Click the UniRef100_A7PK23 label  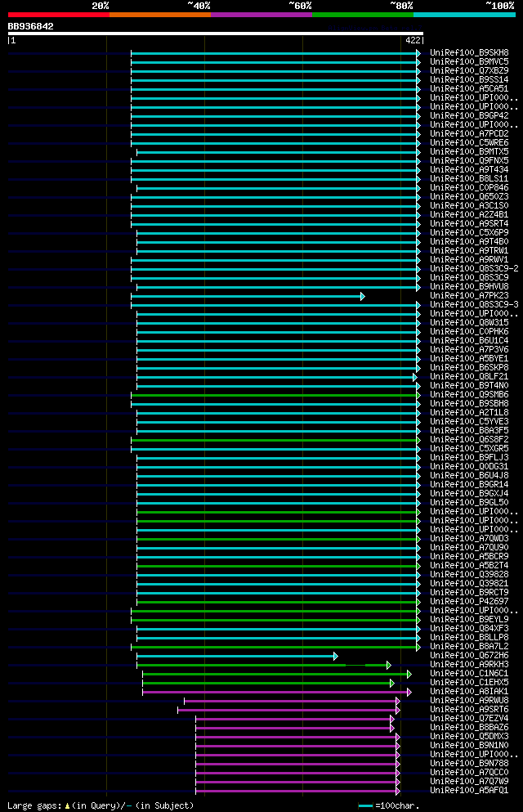(469, 296)
